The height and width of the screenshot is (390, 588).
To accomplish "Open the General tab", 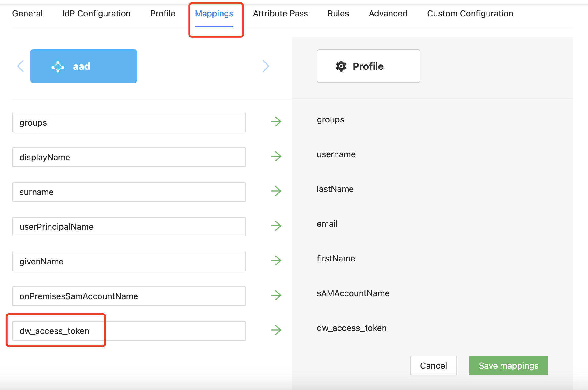I will coord(27,14).
